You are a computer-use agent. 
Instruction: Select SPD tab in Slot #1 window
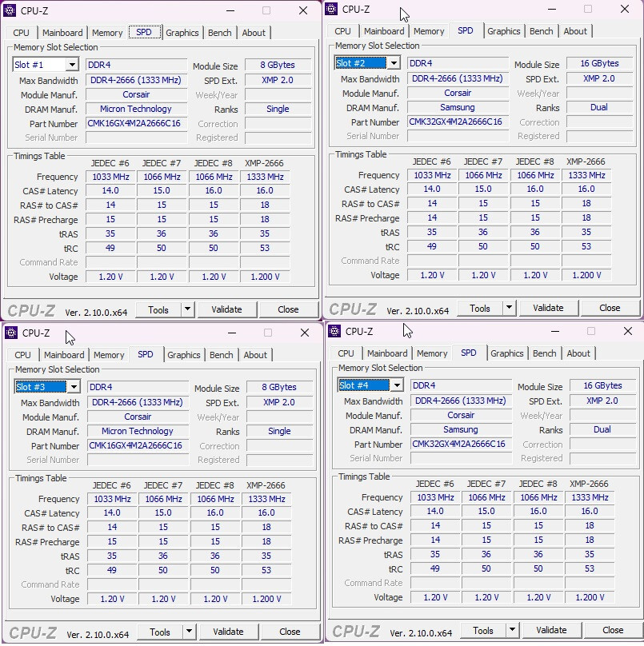[x=144, y=32]
